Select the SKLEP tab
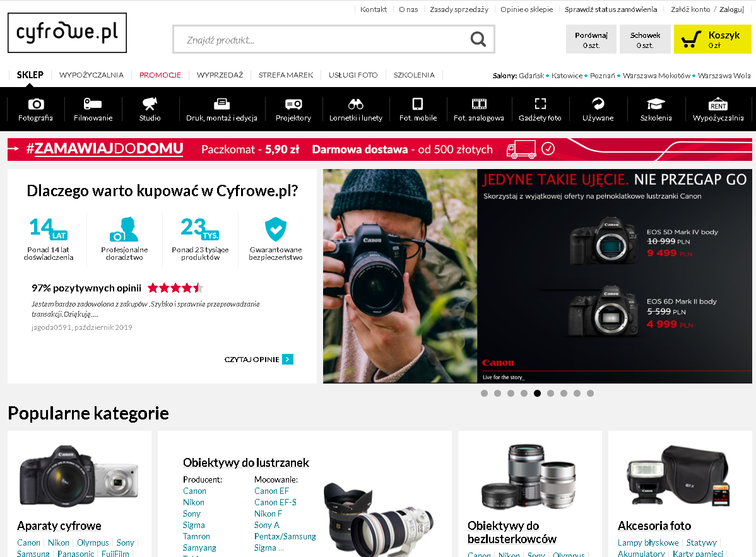756x557 pixels. [30, 74]
